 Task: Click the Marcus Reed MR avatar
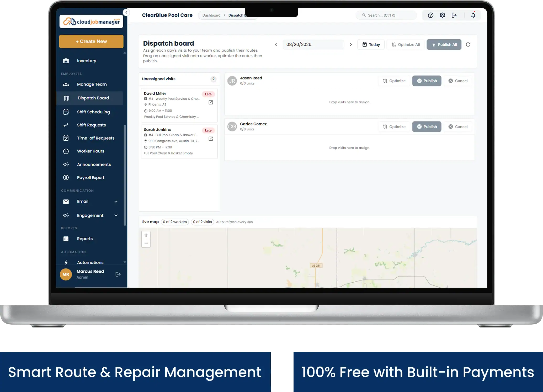click(x=66, y=274)
